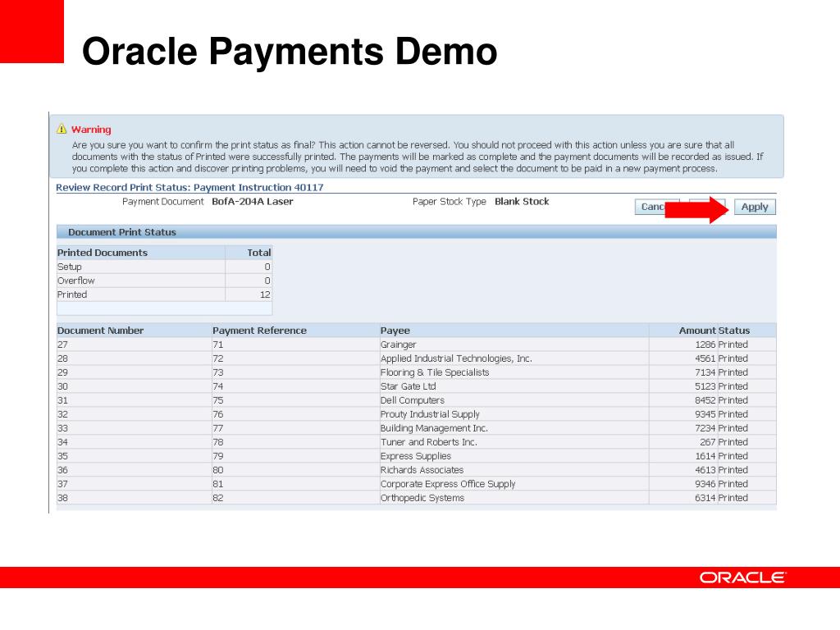This screenshot has height=630, width=840.
Task: Select document number 38
Action: (62, 498)
